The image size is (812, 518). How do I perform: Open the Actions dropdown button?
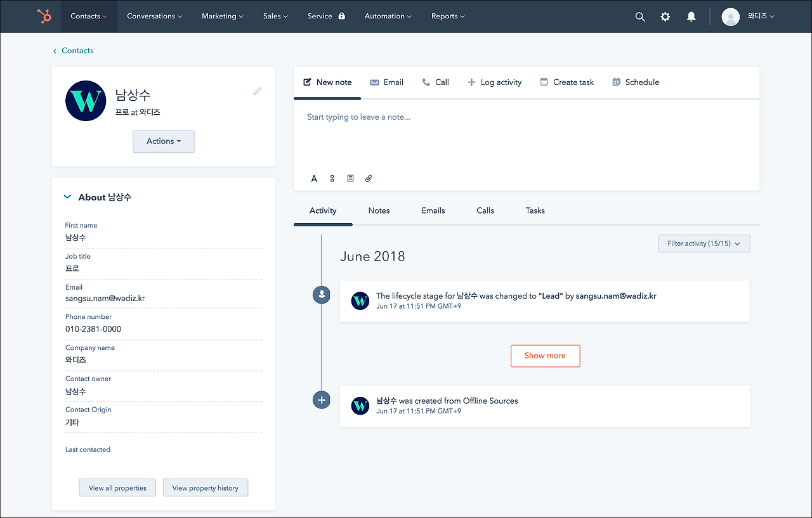[x=164, y=141]
